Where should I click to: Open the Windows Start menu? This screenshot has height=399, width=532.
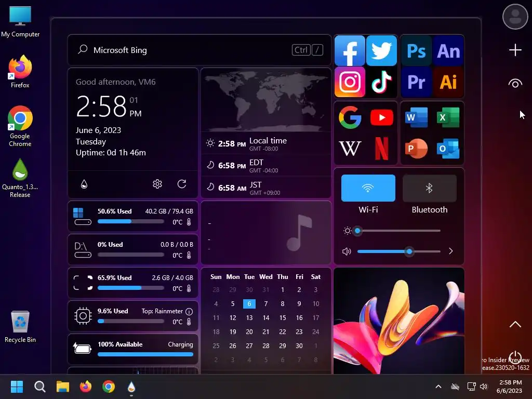click(17, 387)
